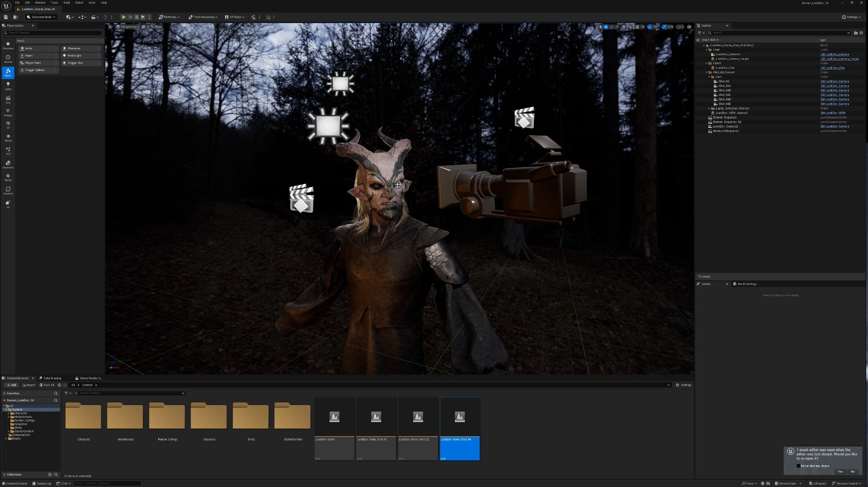Open the Lights category in Place Actors
The width and height of the screenshot is (868, 487).
[8, 85]
